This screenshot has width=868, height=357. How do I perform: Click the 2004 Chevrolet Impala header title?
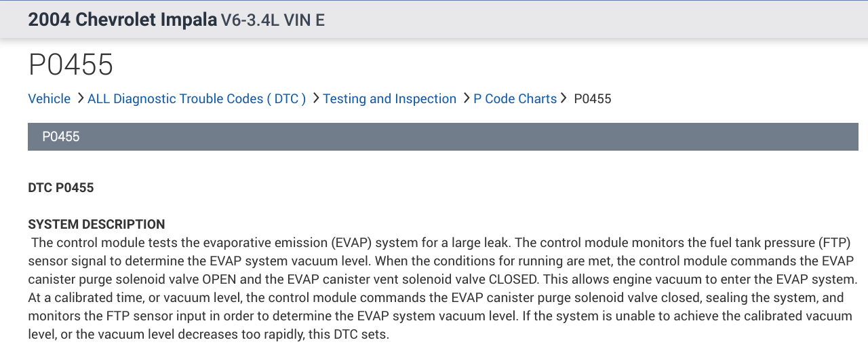coord(123,20)
